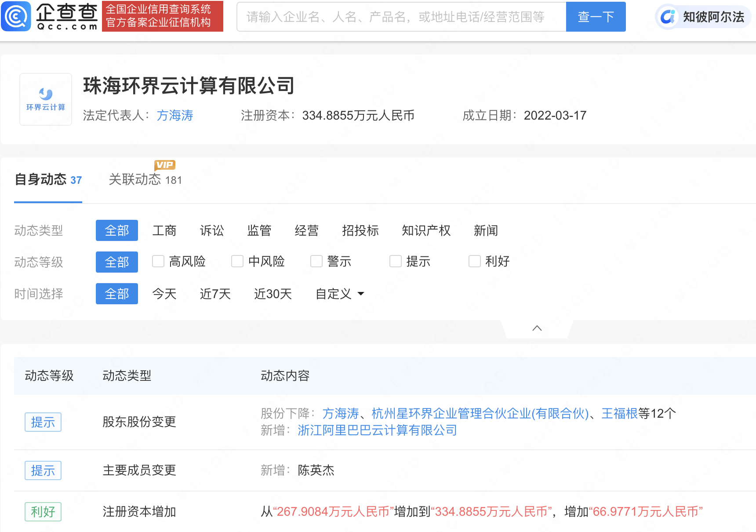756x532 pixels.
Task: Click 提示 tag in 股东股份变更 row
Action: (x=43, y=422)
